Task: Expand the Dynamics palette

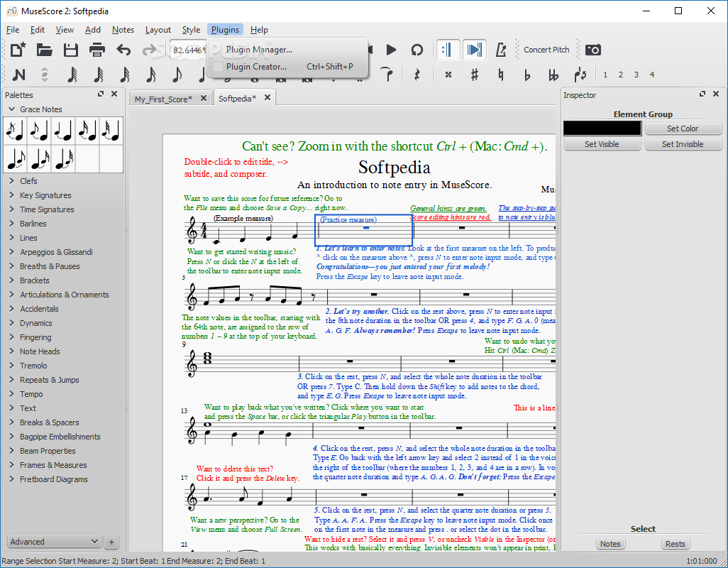Action: click(x=12, y=323)
